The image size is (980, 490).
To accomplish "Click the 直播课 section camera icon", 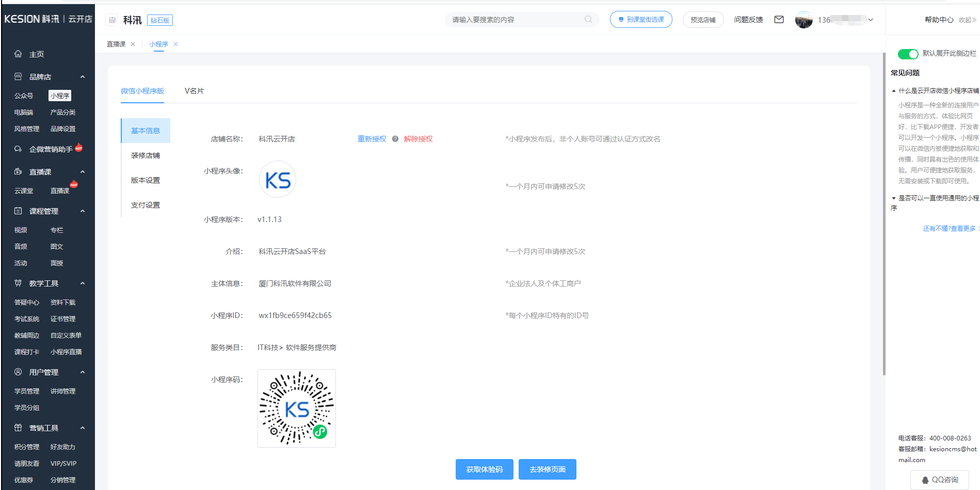I will [x=18, y=171].
